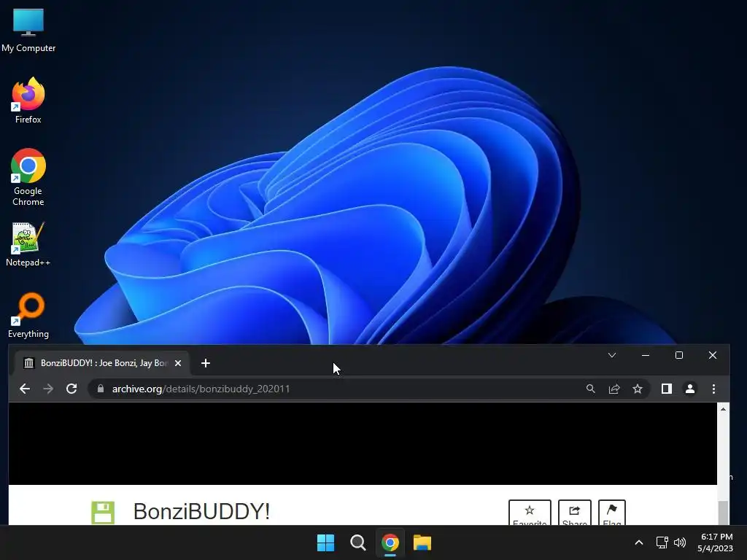Screen dimensions: 747x560
Task: Open Chrome side panel
Action: click(x=667, y=389)
